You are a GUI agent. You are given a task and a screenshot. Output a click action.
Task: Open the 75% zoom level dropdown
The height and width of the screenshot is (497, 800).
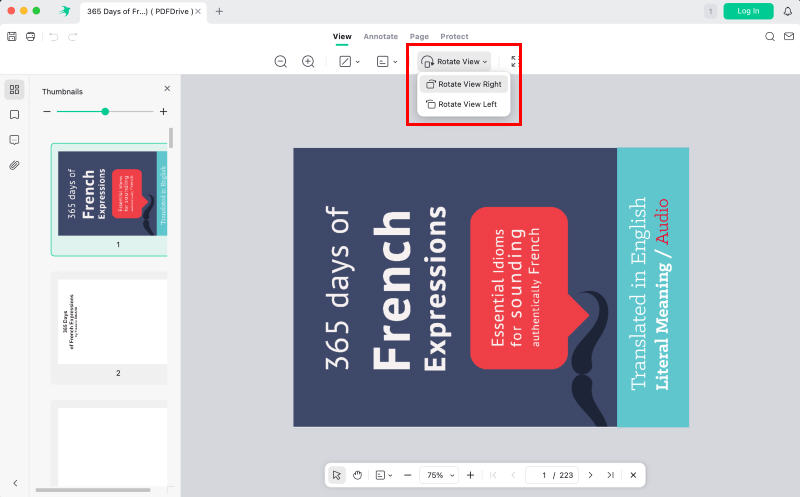coord(439,475)
